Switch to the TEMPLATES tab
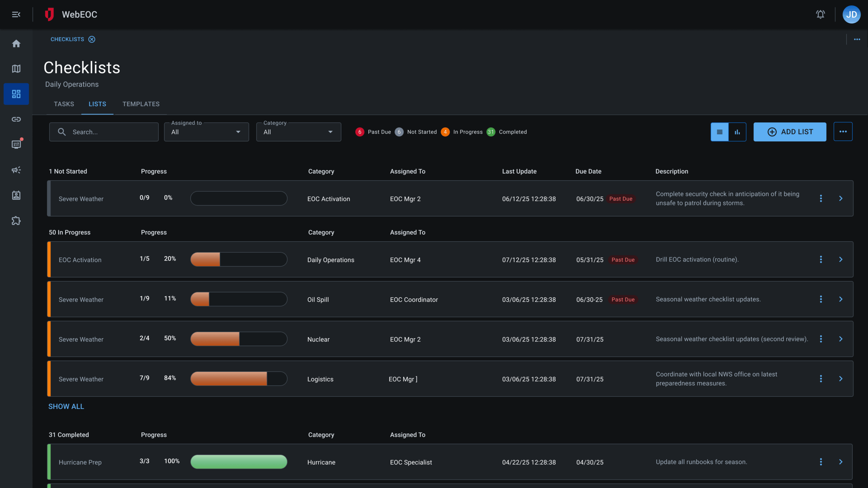The width and height of the screenshot is (868, 488). point(141,104)
